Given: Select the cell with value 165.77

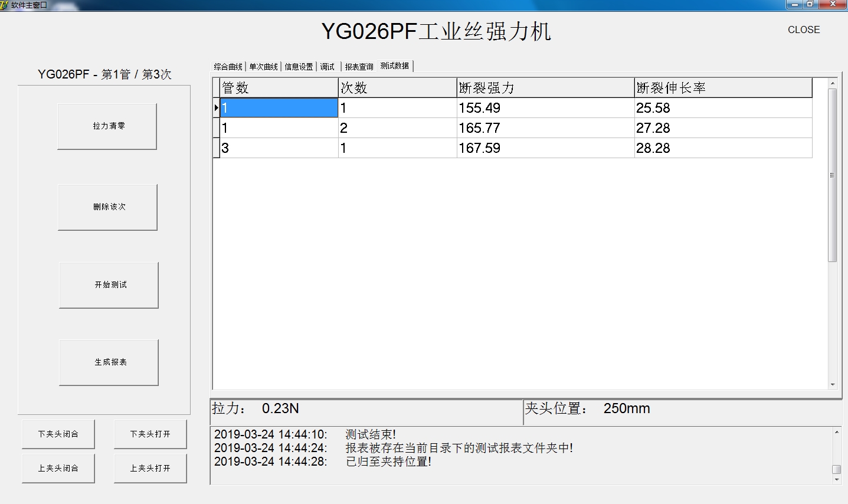Looking at the screenshot, I should pyautogui.click(x=546, y=128).
